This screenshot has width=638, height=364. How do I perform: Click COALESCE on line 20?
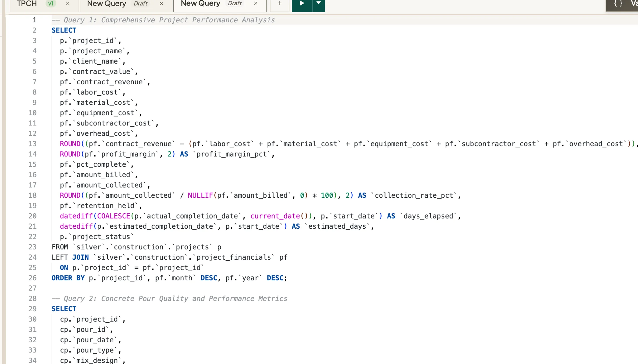pyautogui.click(x=113, y=216)
